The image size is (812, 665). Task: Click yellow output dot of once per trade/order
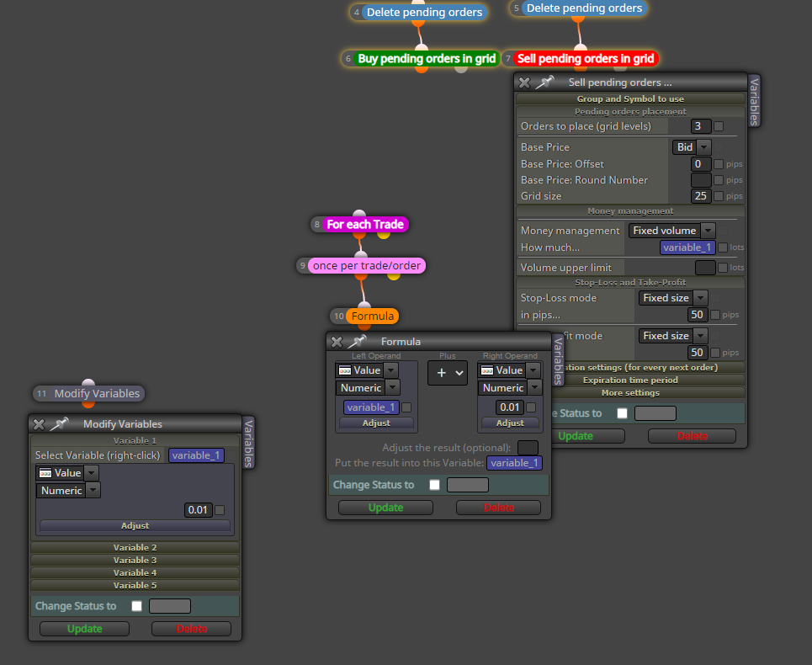pyautogui.click(x=394, y=275)
